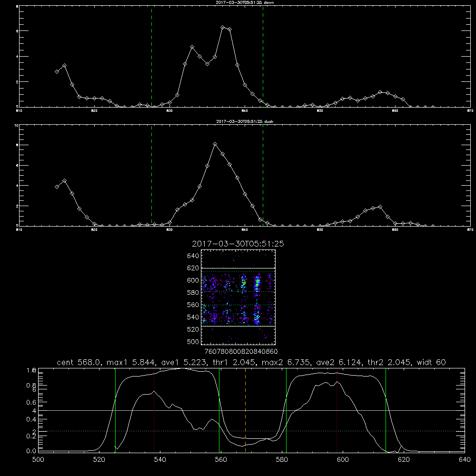Click the first diamond data point in the dusk curve
Screen dimensions: 476x476
57,187
